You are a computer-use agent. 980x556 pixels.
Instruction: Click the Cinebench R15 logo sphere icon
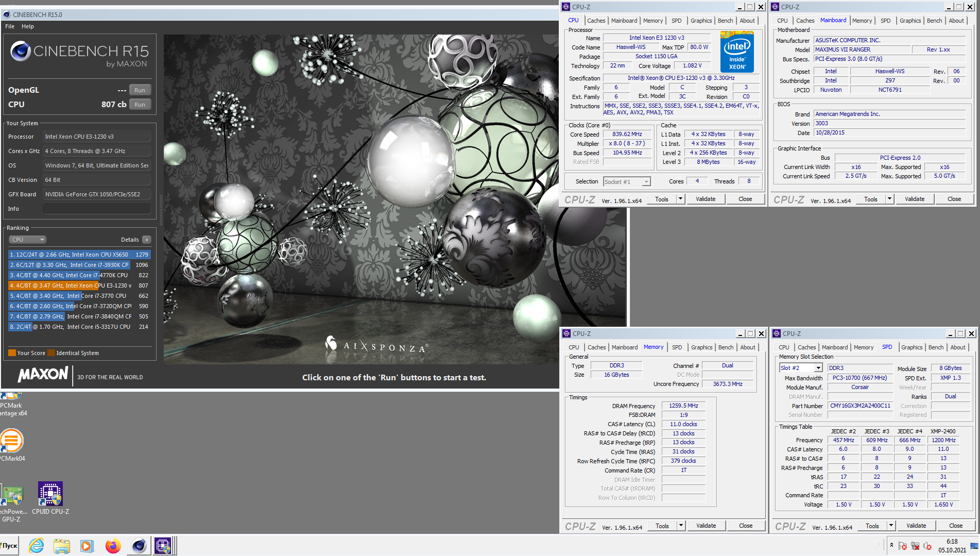[x=21, y=52]
